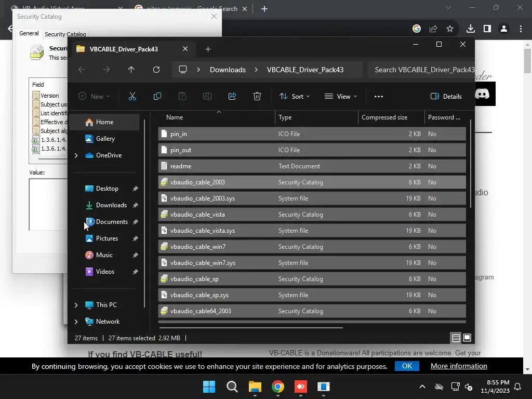The height and width of the screenshot is (399, 532).
Task: Expand Network in navigation pane
Action: [76, 322]
